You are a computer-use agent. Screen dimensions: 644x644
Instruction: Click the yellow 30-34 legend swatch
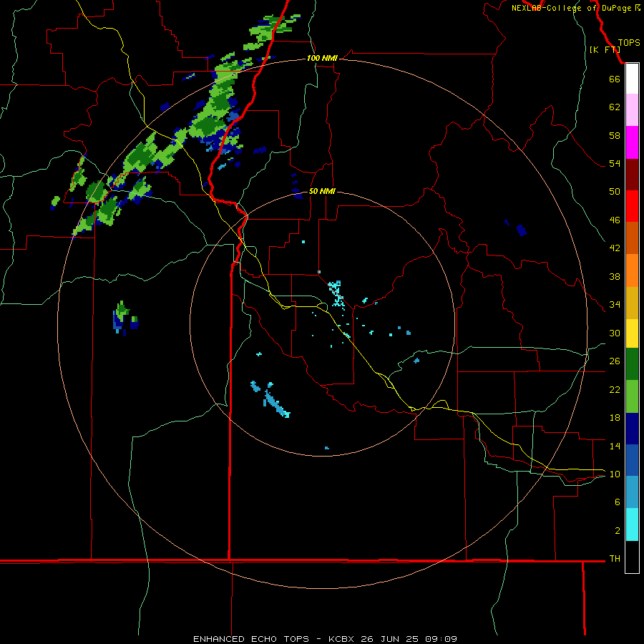click(x=632, y=333)
